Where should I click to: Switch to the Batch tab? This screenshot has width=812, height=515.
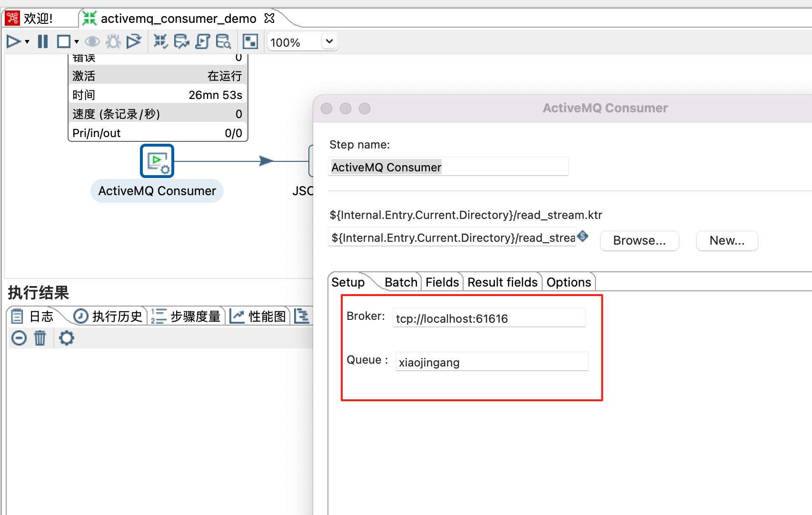(x=401, y=282)
